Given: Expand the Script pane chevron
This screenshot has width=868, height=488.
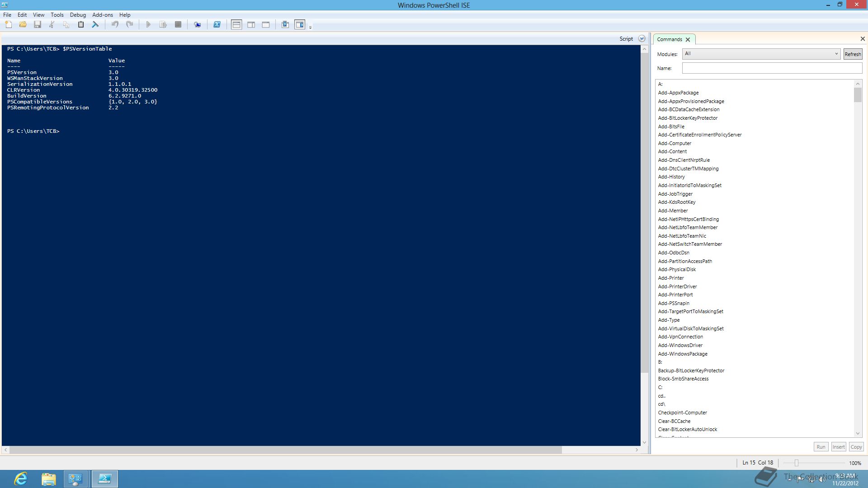Looking at the screenshot, I should pos(642,39).
